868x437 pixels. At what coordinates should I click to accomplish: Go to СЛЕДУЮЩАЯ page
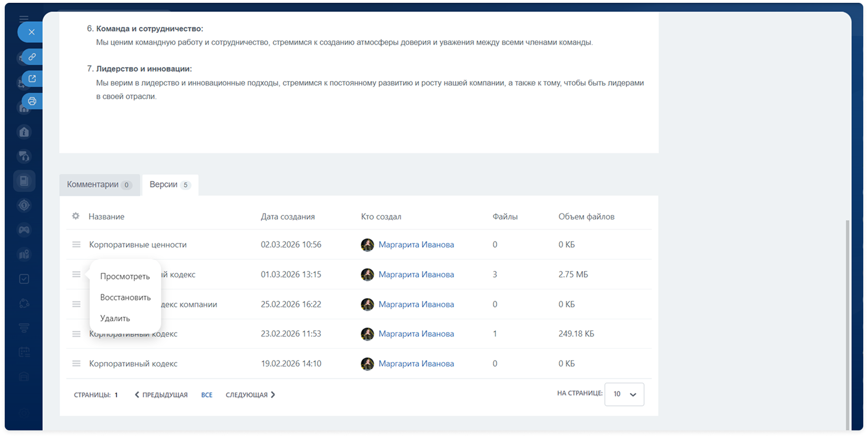tap(250, 395)
